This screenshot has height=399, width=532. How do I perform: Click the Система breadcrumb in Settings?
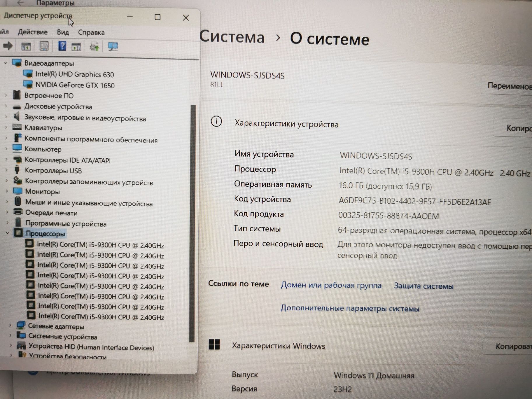(232, 37)
